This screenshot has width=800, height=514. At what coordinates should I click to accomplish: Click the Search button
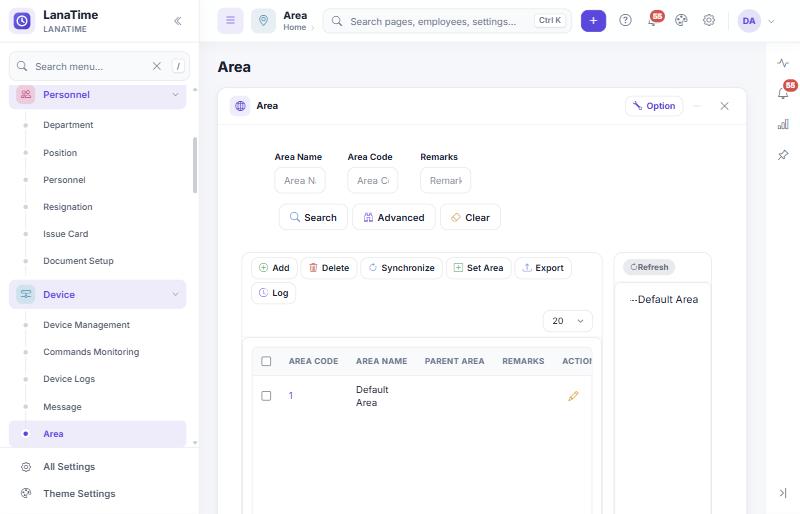pos(313,217)
